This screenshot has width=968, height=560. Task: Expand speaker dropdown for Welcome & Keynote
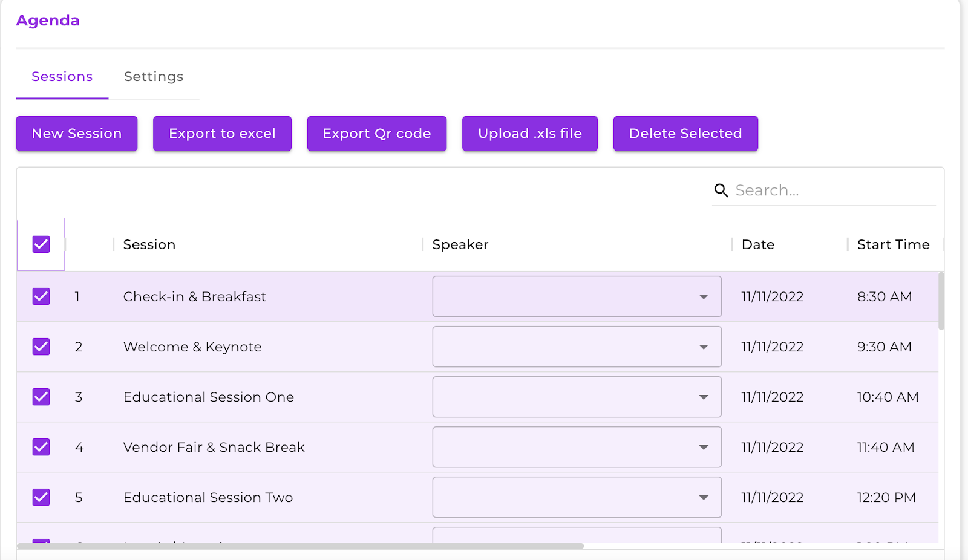click(577, 347)
